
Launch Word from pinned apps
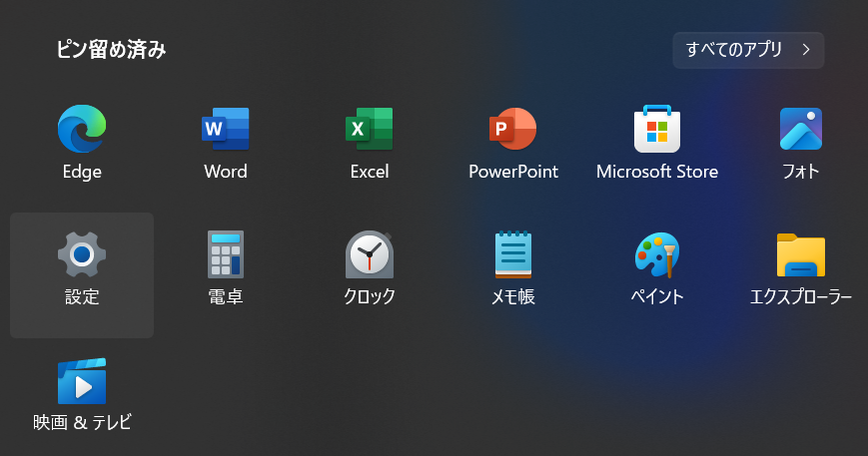click(x=226, y=129)
